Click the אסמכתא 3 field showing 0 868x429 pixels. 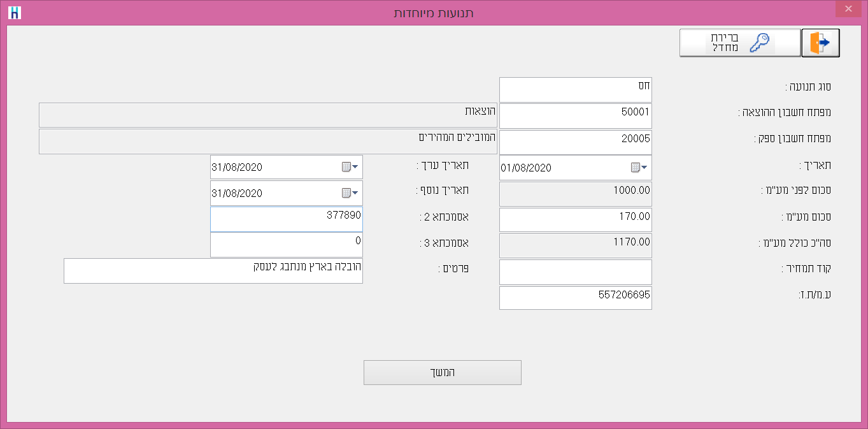(x=286, y=244)
